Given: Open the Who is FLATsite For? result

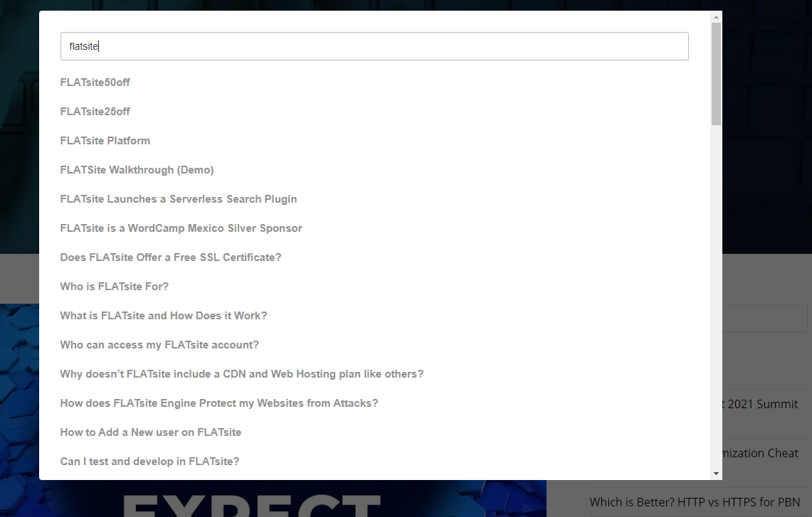Looking at the screenshot, I should 115,286.
